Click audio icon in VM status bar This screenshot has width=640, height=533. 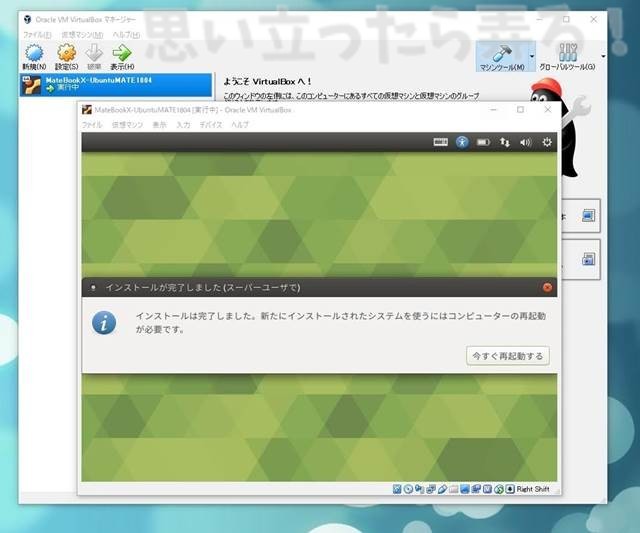[x=420, y=489]
